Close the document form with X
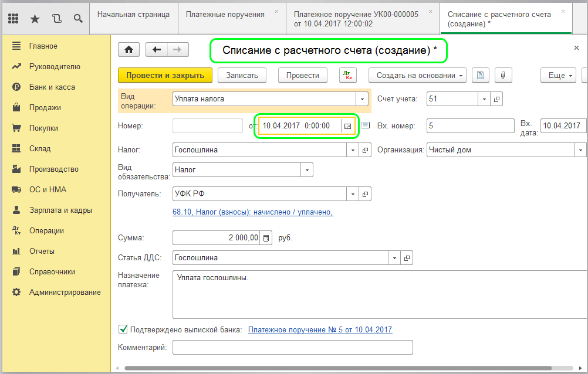588x374 pixels. pos(576,48)
